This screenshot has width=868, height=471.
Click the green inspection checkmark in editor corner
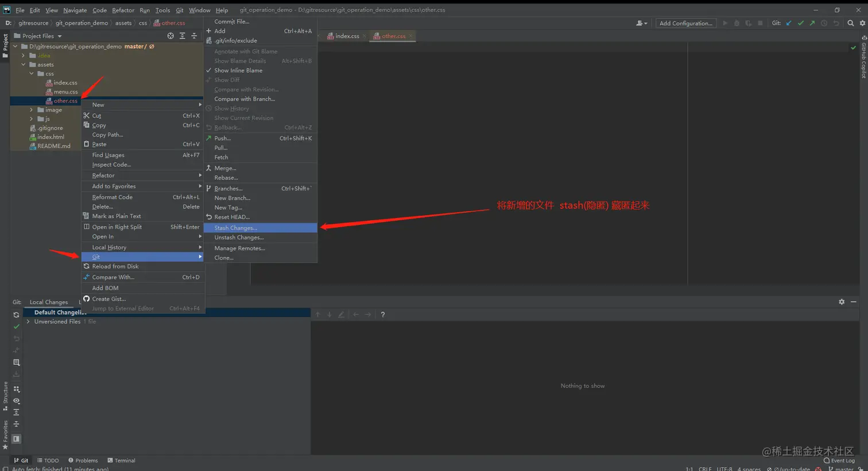853,48
